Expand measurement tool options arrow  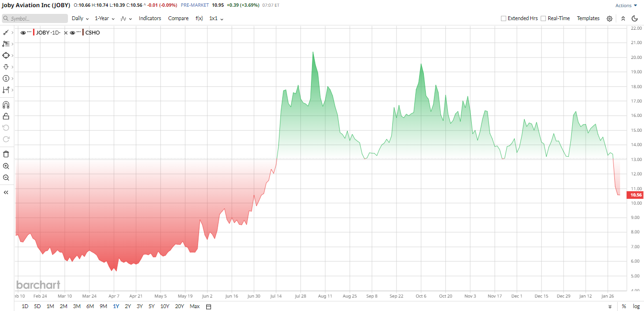(12, 90)
